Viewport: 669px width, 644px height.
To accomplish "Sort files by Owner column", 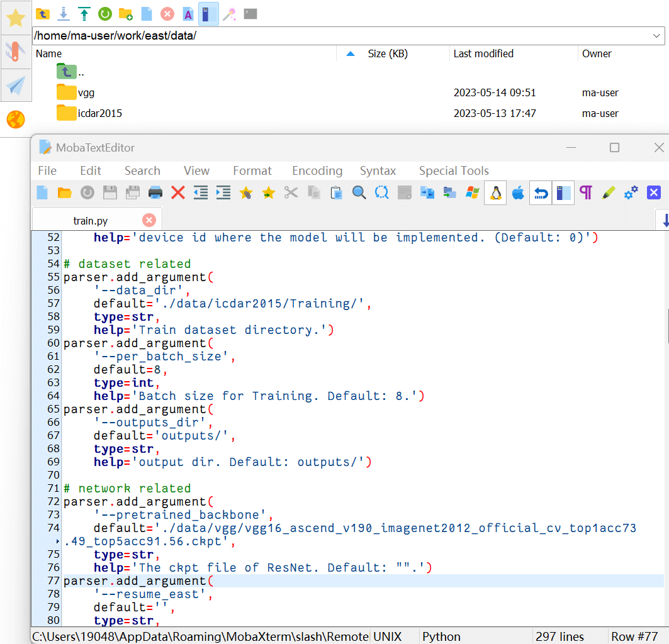I will [597, 53].
